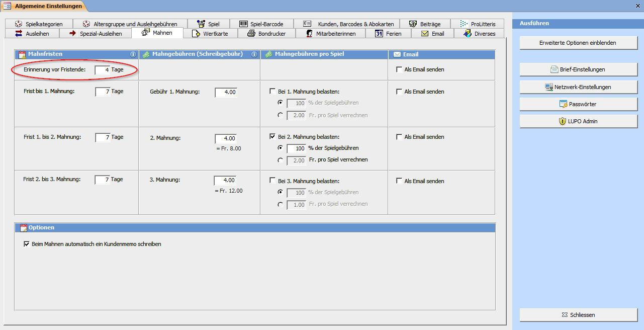Click the Kunden, Barcodes & Abokarten card icon
644x330 pixels.
pyautogui.click(x=308, y=24)
